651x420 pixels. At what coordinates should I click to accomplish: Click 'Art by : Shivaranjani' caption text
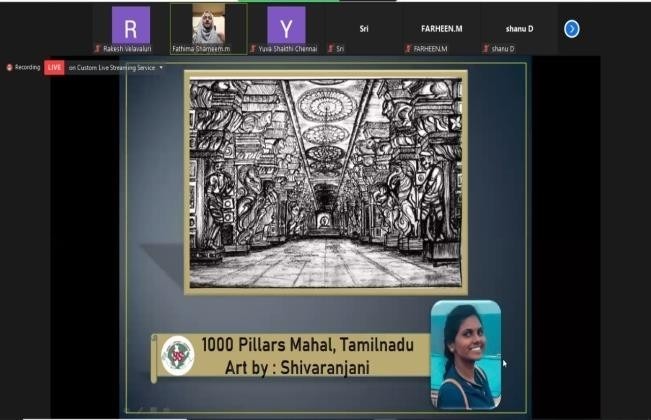tap(297, 367)
